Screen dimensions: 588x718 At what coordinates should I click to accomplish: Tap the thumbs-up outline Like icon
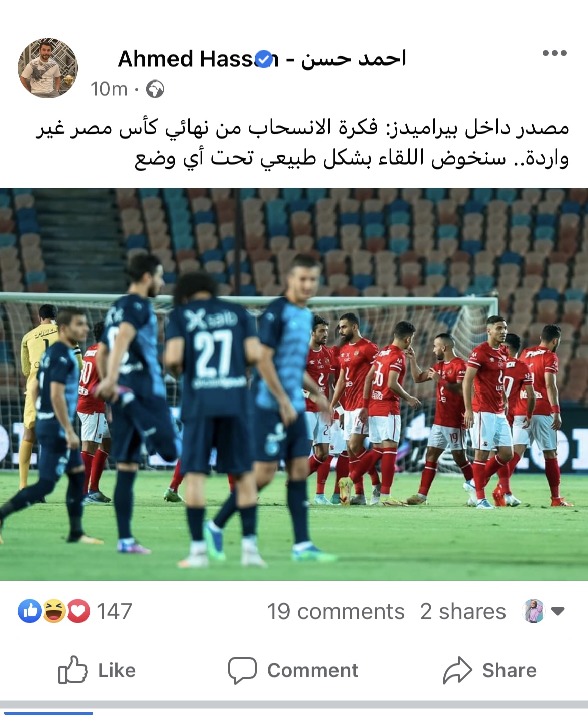pyautogui.click(x=73, y=670)
